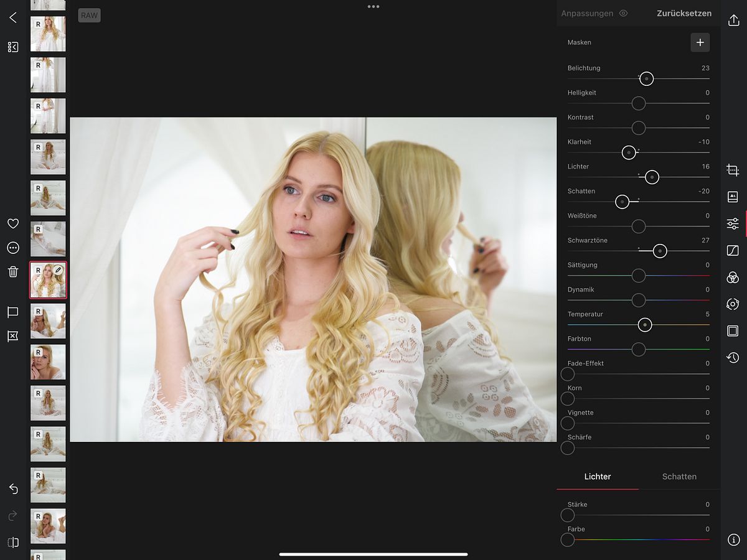The height and width of the screenshot is (560, 747).
Task: Toggle adjustments visibility eye icon
Action: [623, 13]
